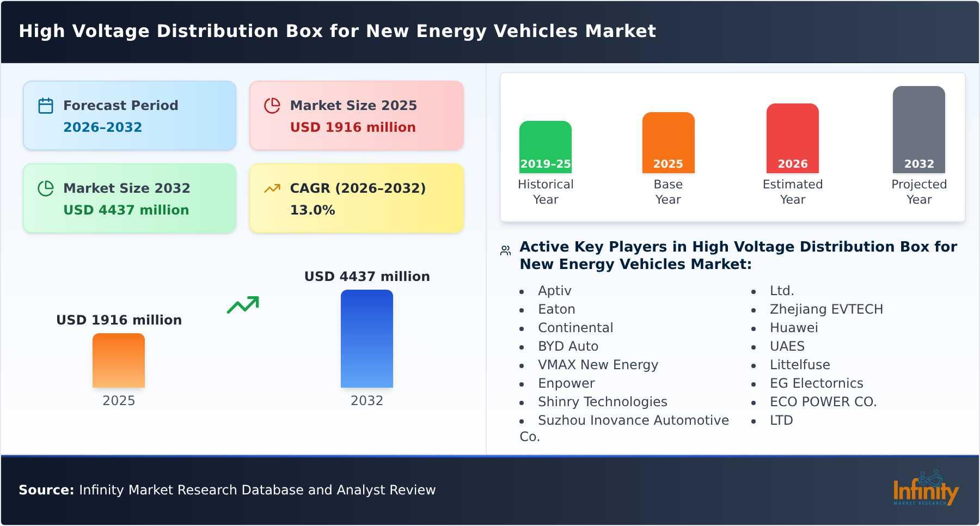This screenshot has height=526, width=980.
Task: Click 'Shinry Technologies' in the list
Action: (602, 402)
